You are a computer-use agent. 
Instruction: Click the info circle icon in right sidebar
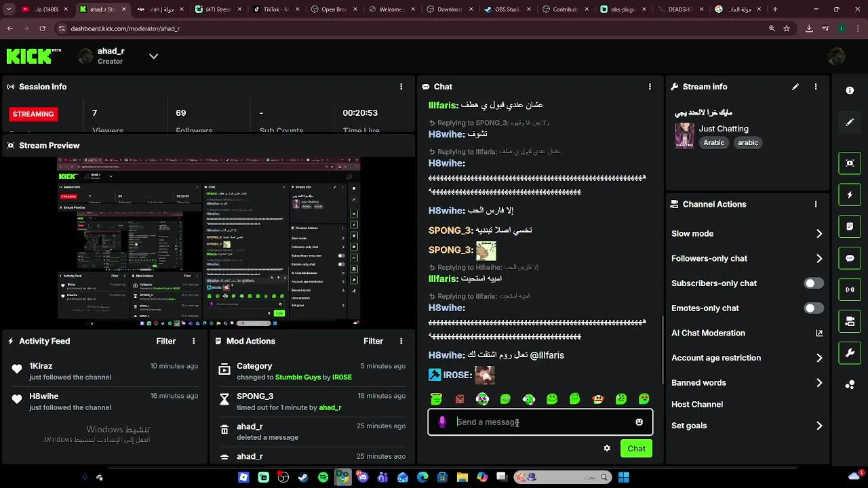tap(850, 90)
